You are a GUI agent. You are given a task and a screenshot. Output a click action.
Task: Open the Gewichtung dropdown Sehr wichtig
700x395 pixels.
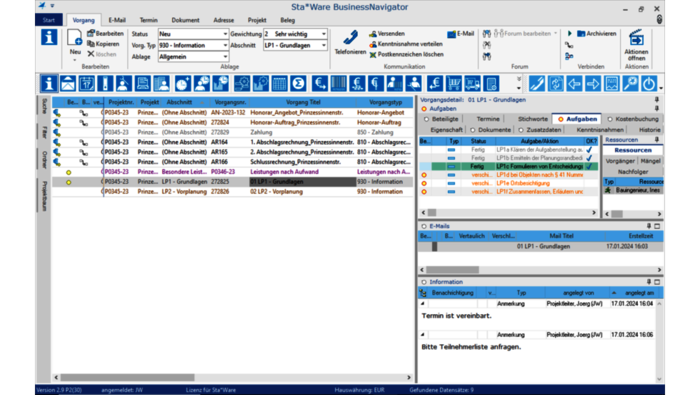click(x=324, y=34)
